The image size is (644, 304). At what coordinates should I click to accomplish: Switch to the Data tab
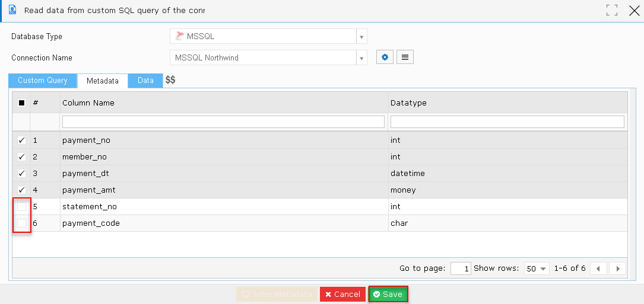146,81
